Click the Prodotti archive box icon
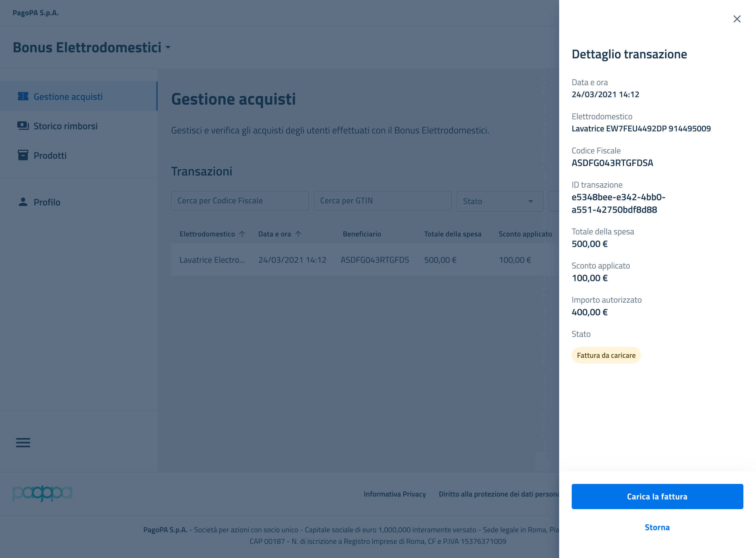Screen dimensions: 756x558 click(x=23, y=155)
